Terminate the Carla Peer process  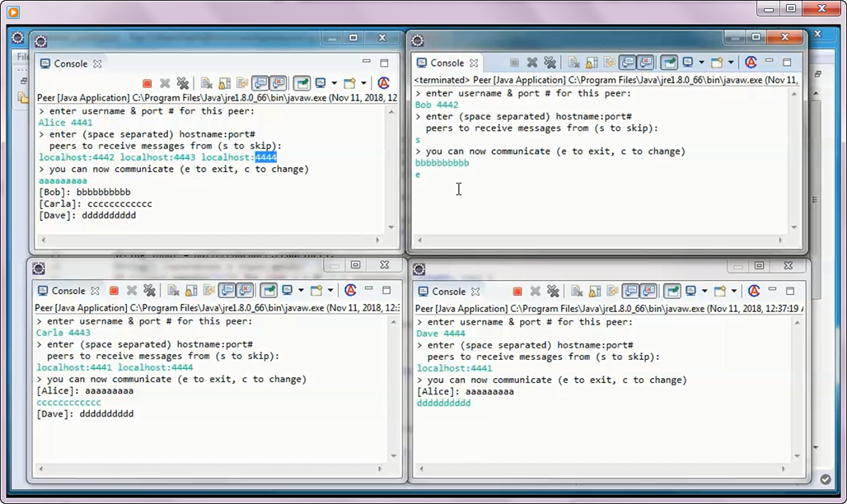pyautogui.click(x=115, y=290)
